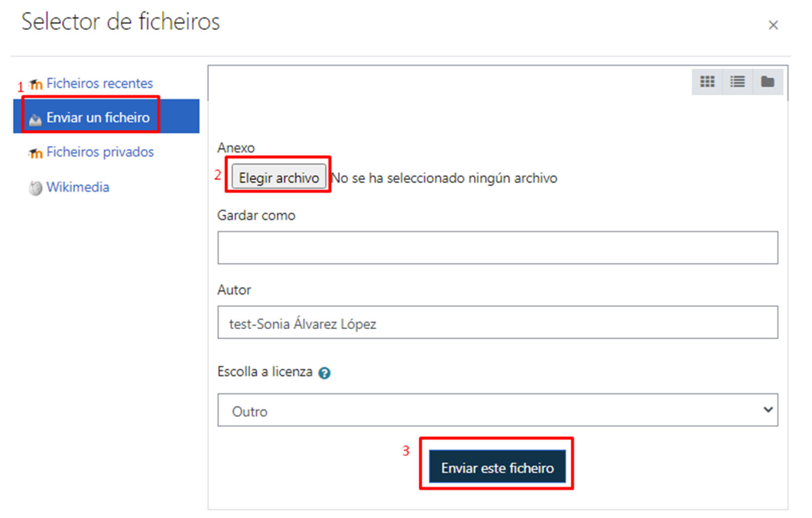This screenshot has width=812, height=518.
Task: Close the Selector de ficheiros dialog
Action: pos(773,25)
